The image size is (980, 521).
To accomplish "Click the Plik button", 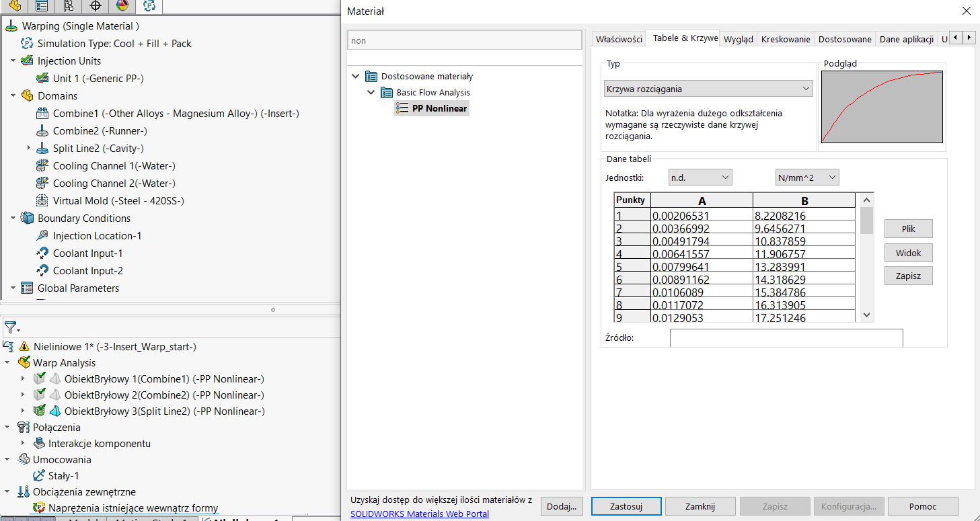I will [908, 229].
